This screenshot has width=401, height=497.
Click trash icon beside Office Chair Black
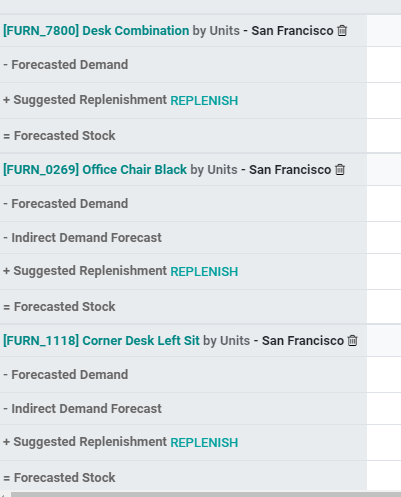(340, 170)
